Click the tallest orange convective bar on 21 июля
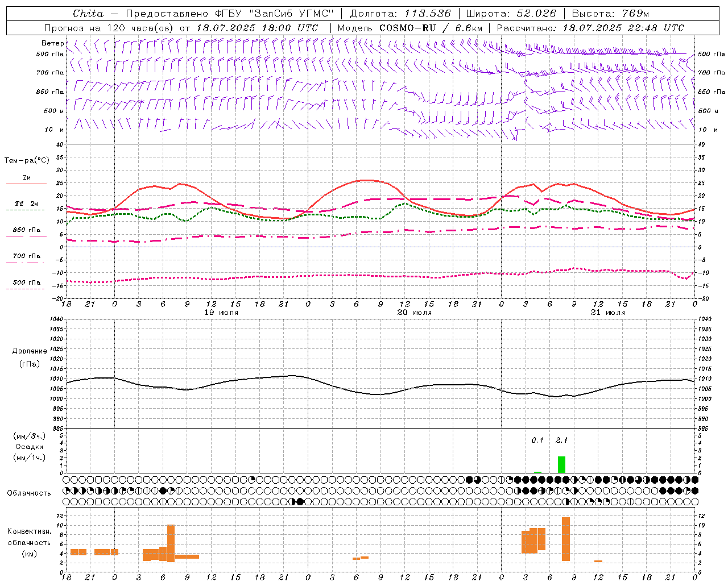Viewport: 728px width, 582px height. point(565,539)
